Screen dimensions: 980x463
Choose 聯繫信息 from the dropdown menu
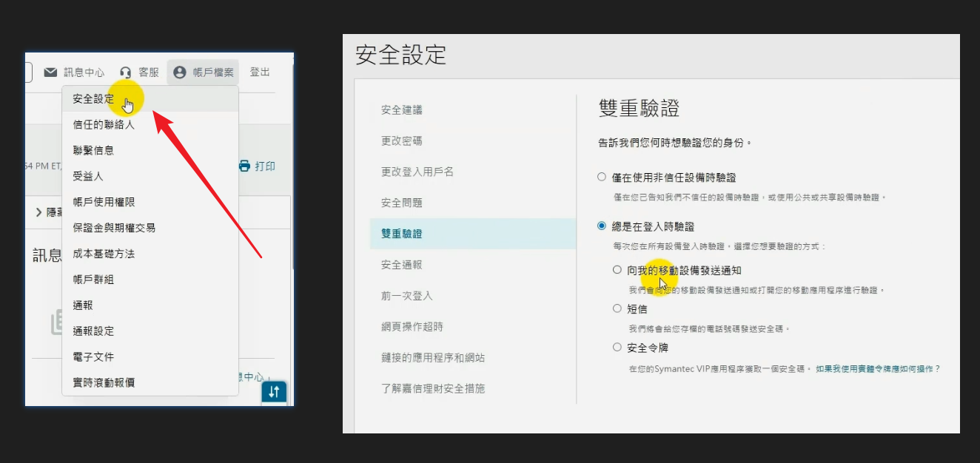[x=150, y=150]
